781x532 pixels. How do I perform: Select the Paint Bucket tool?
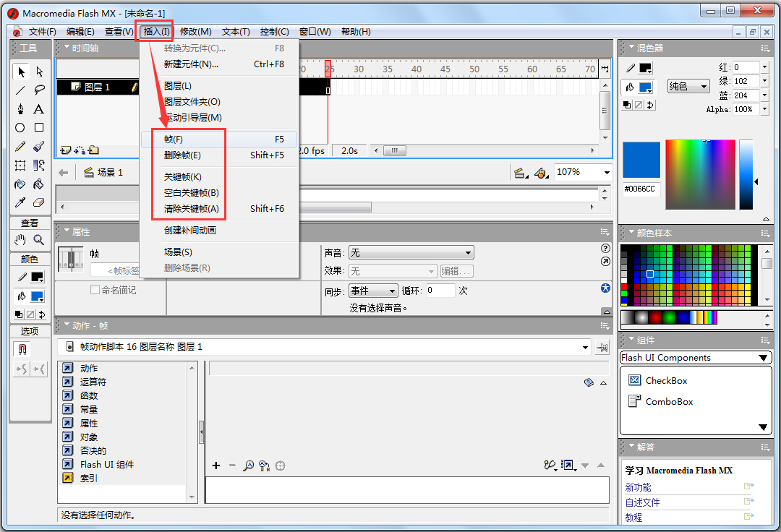tap(39, 184)
